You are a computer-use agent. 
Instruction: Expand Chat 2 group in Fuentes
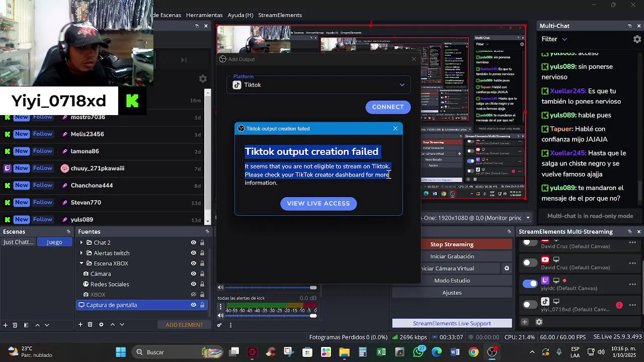tap(82, 242)
